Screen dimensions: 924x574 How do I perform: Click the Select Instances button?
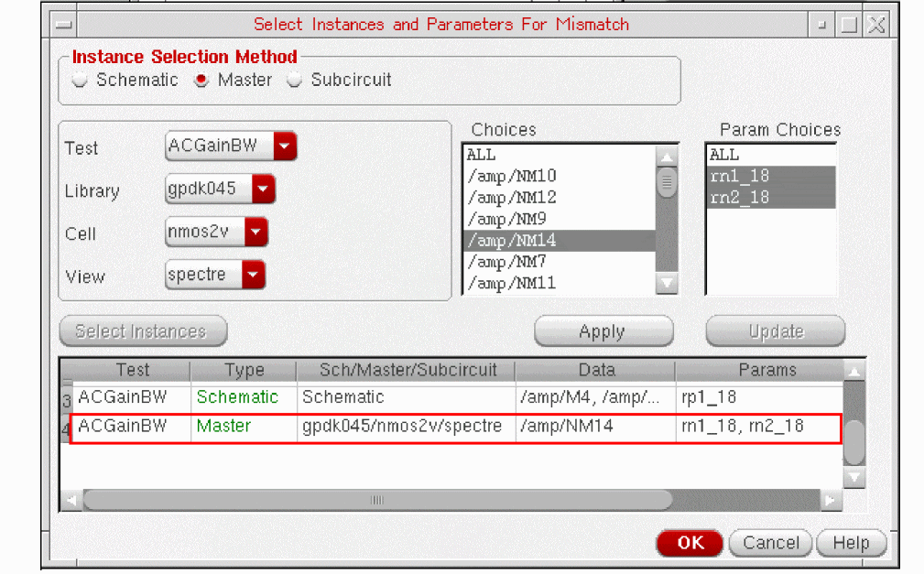coord(143,331)
